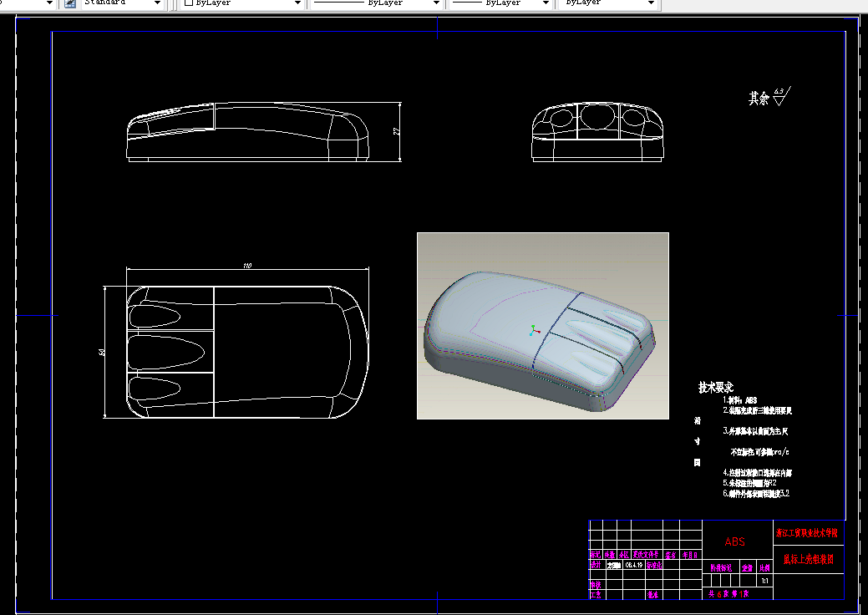Select the middle button outline in top view
The height and width of the screenshot is (615, 868).
click(166, 352)
